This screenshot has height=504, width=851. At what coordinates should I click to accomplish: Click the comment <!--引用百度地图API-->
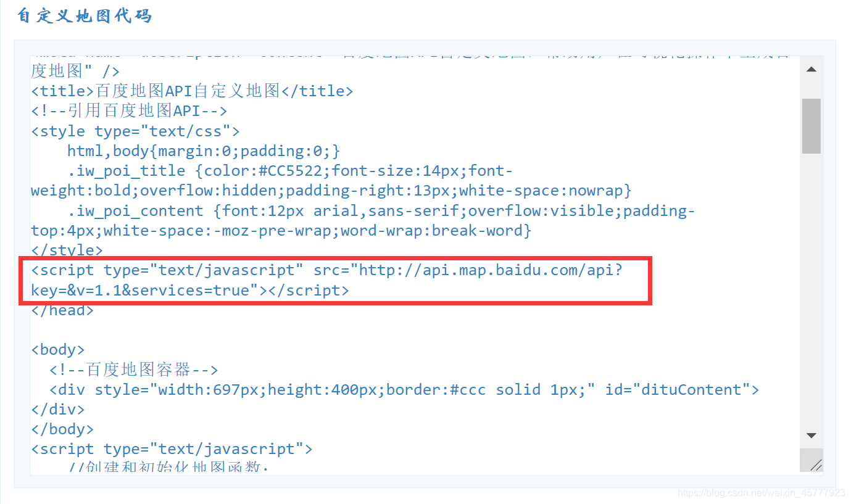[x=129, y=111]
